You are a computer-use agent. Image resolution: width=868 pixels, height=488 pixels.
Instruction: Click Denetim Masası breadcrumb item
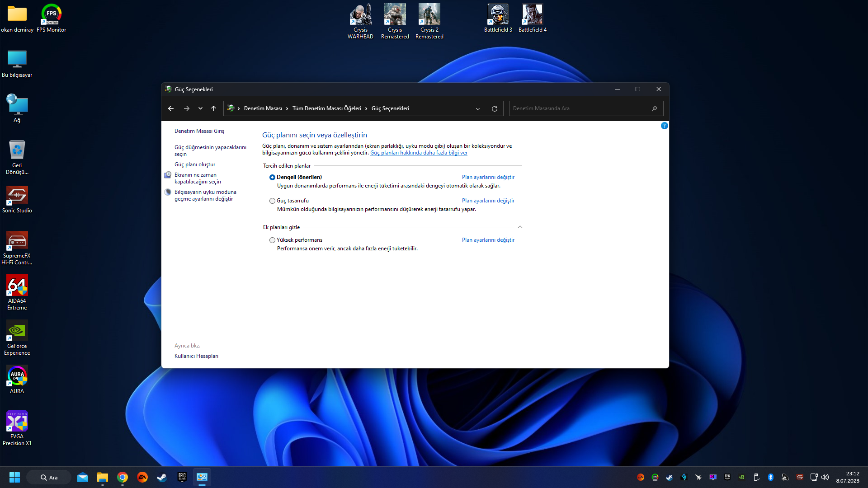pos(263,108)
